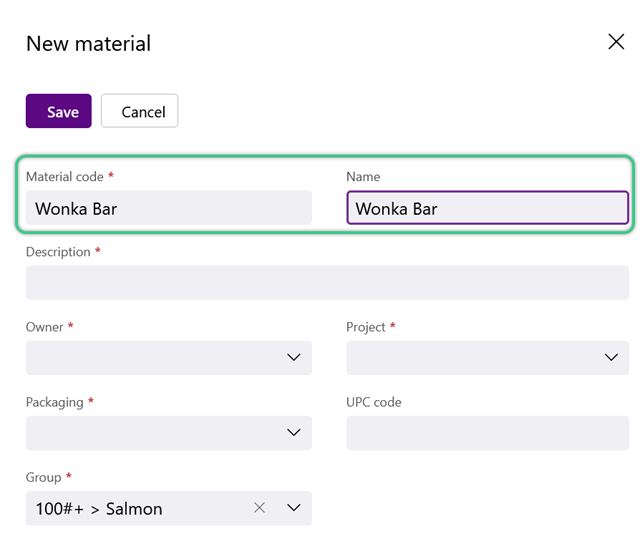Click the empty Packaging combo box area
Viewport: 640px width, 544px height.
click(155, 433)
